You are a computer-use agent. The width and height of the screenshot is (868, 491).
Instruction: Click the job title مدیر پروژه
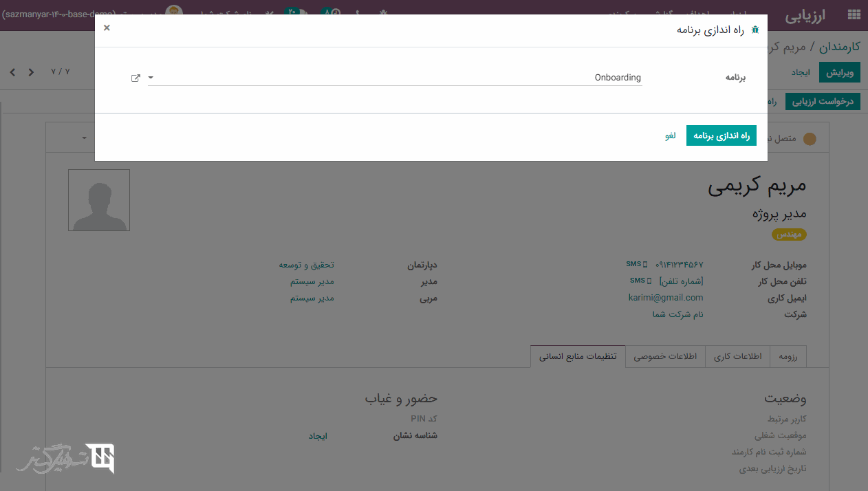pyautogui.click(x=780, y=214)
